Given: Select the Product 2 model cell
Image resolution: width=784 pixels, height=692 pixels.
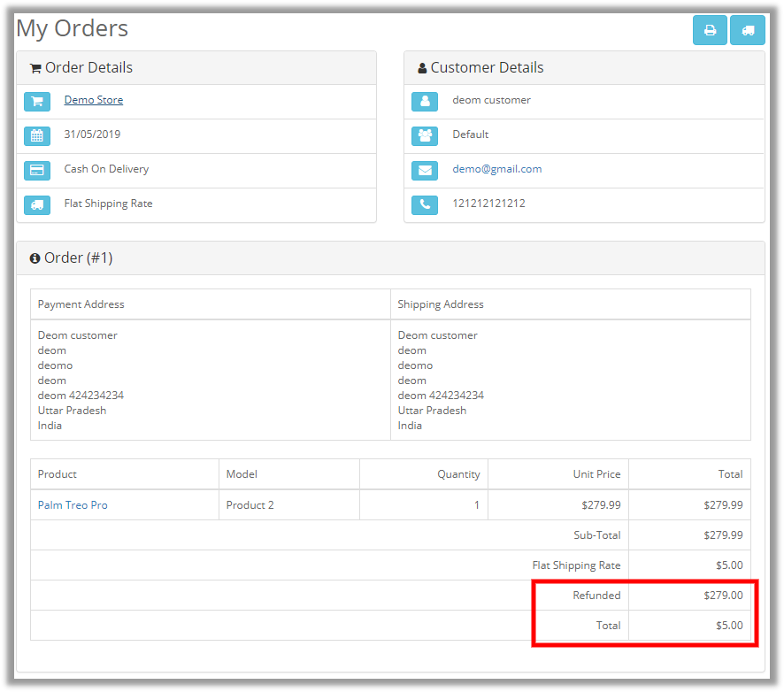Looking at the screenshot, I should pyautogui.click(x=250, y=505).
